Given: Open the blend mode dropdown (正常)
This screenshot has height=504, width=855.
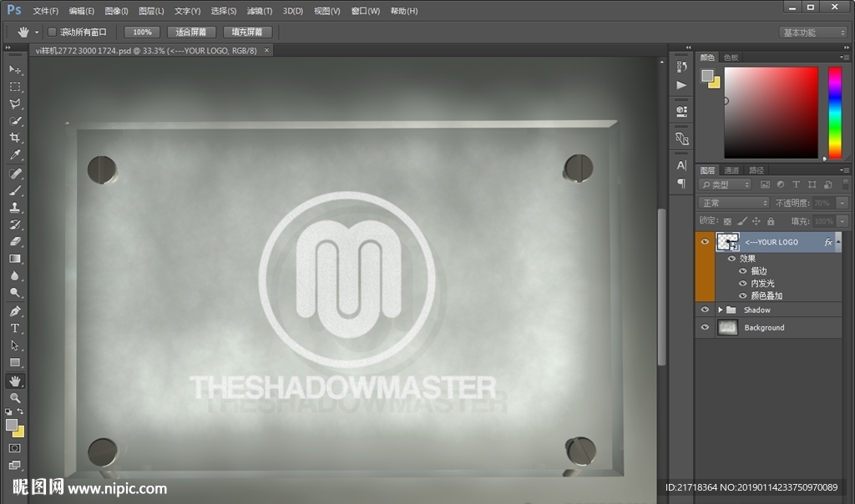Looking at the screenshot, I should pyautogui.click(x=734, y=203).
